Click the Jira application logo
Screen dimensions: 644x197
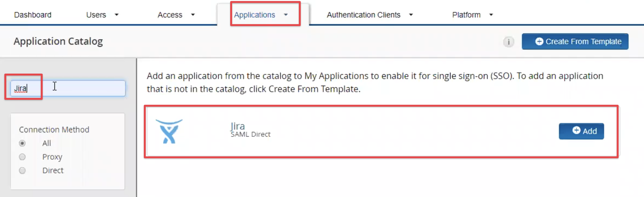point(169,131)
